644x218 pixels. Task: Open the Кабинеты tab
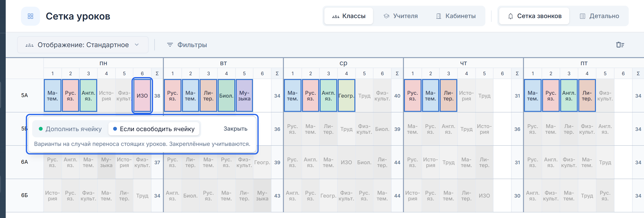(456, 16)
